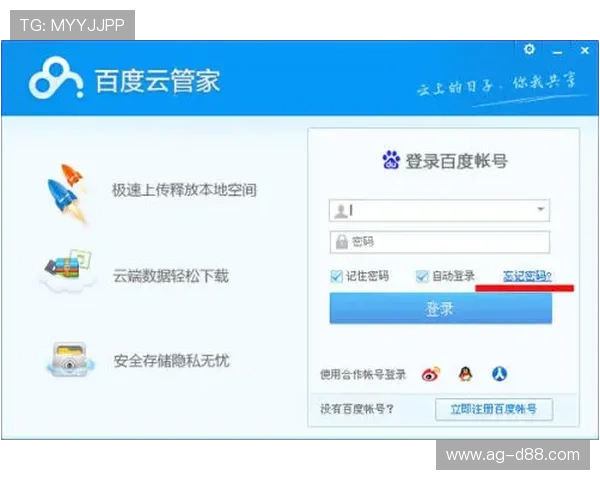Click the 安全存储隐私无忧 text
The width and height of the screenshot is (600, 480).
tap(171, 361)
